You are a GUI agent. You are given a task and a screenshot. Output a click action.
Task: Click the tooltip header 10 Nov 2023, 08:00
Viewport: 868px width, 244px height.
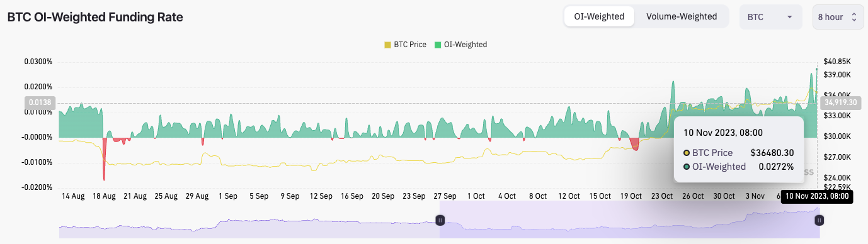[723, 133]
